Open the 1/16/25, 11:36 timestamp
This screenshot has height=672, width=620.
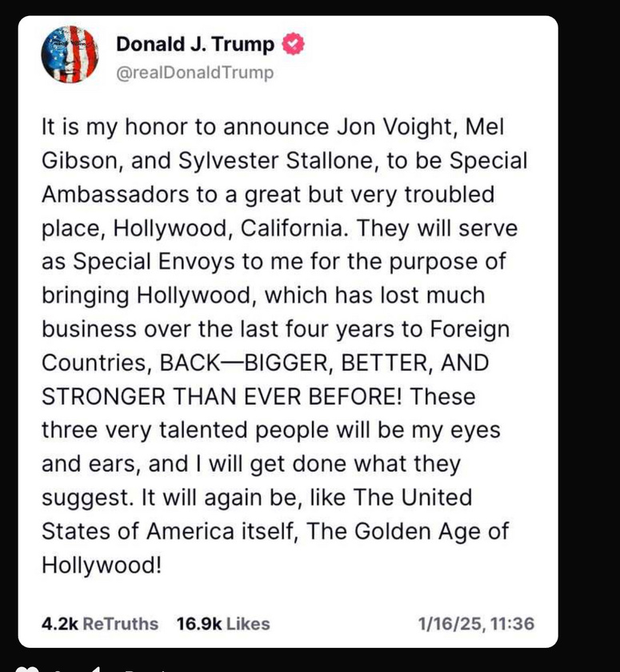coord(477,623)
